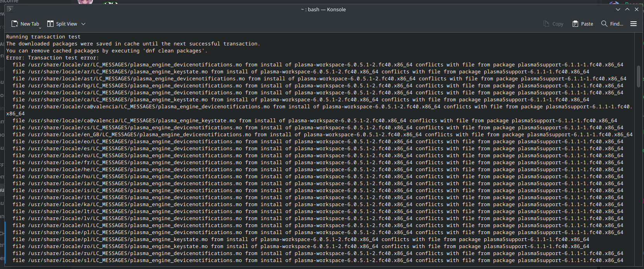
Task: Click the locale/hu devicenotifications.mo conflict line
Action: tap(318, 177)
